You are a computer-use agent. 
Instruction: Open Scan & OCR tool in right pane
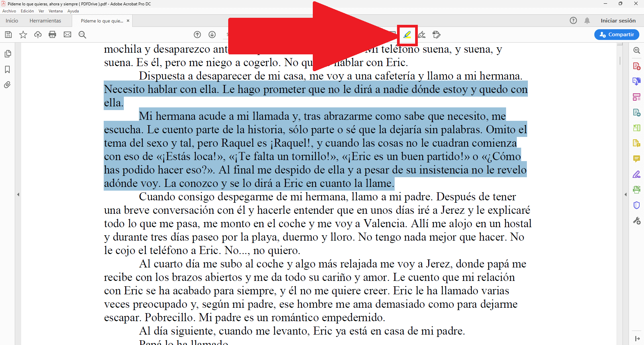(x=637, y=190)
